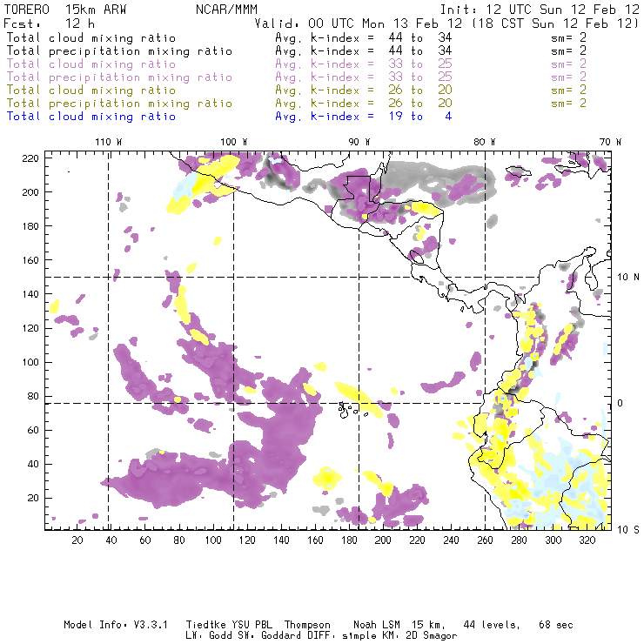The height and width of the screenshot is (644, 644).
Task: Click the '10 S' latitude label
Action: (x=628, y=529)
